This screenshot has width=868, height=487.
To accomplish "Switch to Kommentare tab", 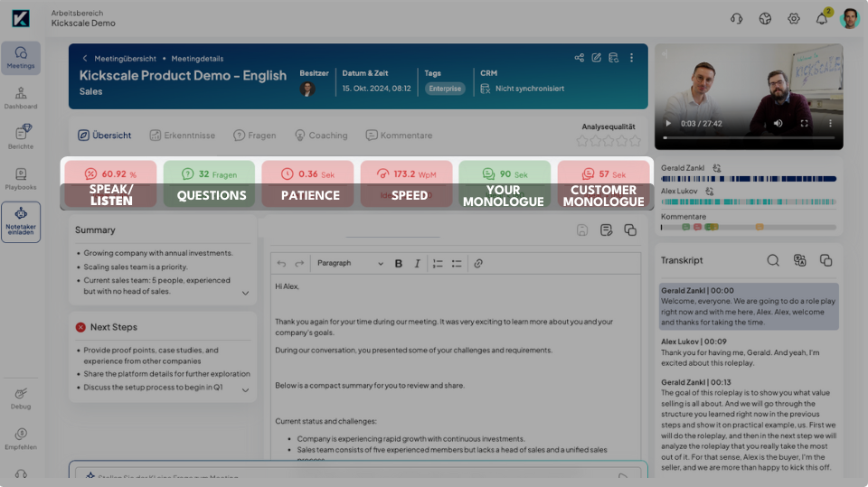I will coord(399,135).
